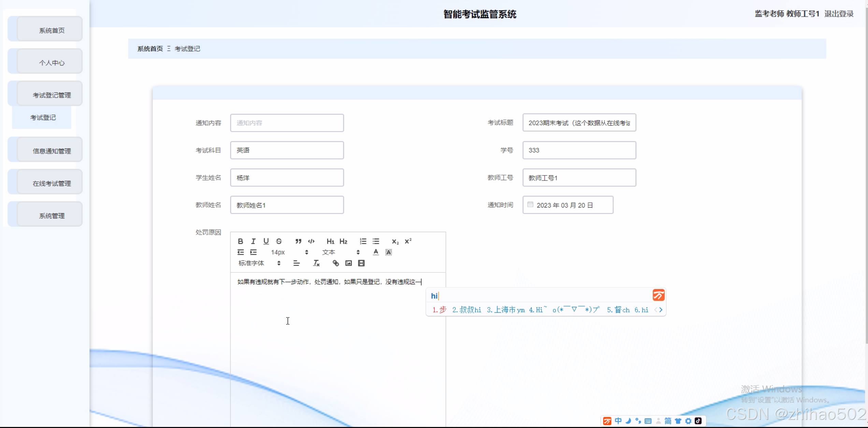Screen dimensions: 868x428
Task: Insert a hyperlink with link icon
Action: (336, 263)
